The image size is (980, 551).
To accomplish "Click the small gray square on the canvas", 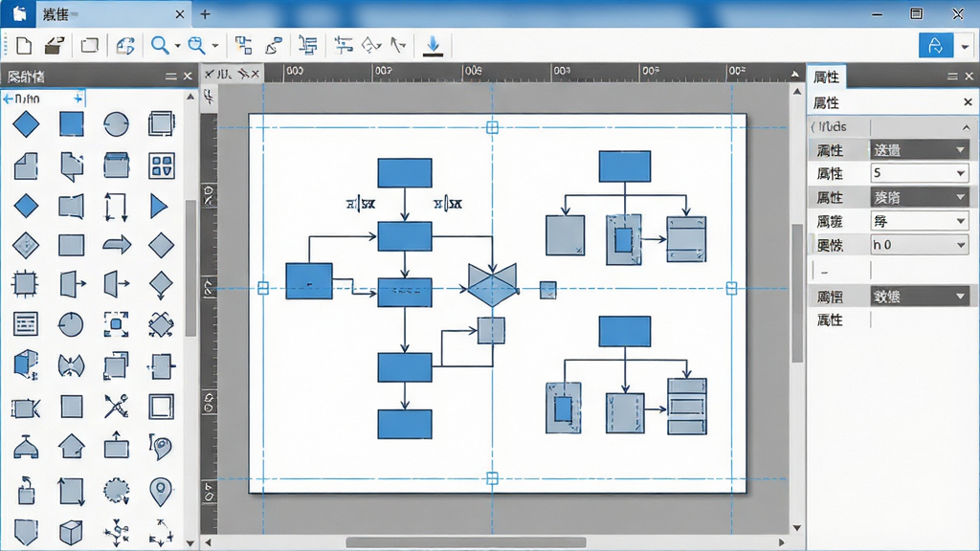I will [x=548, y=290].
